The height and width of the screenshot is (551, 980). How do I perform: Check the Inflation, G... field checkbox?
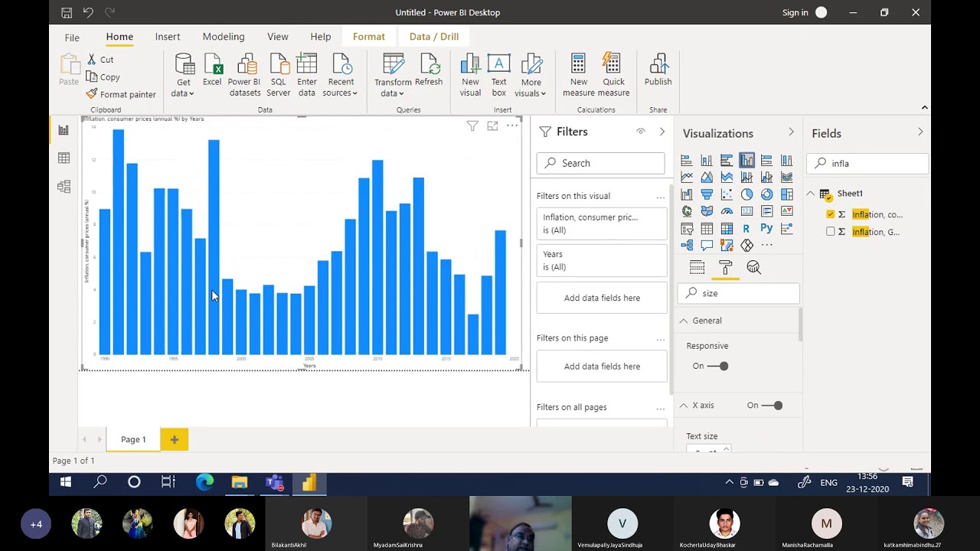tap(831, 232)
